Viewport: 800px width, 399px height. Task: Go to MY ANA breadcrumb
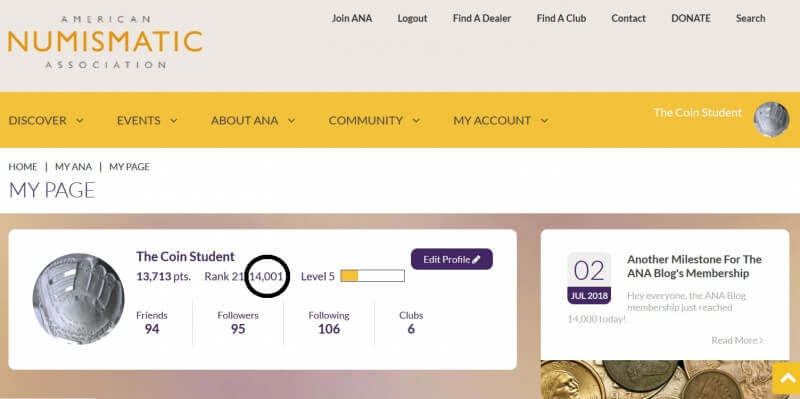tap(73, 167)
